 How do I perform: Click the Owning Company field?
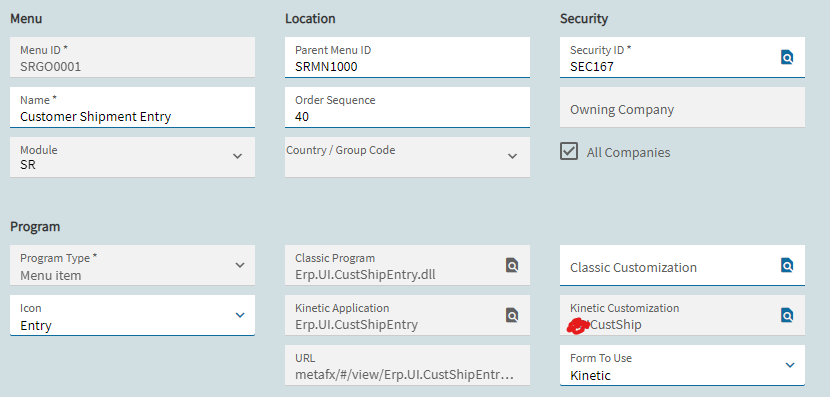click(x=682, y=107)
